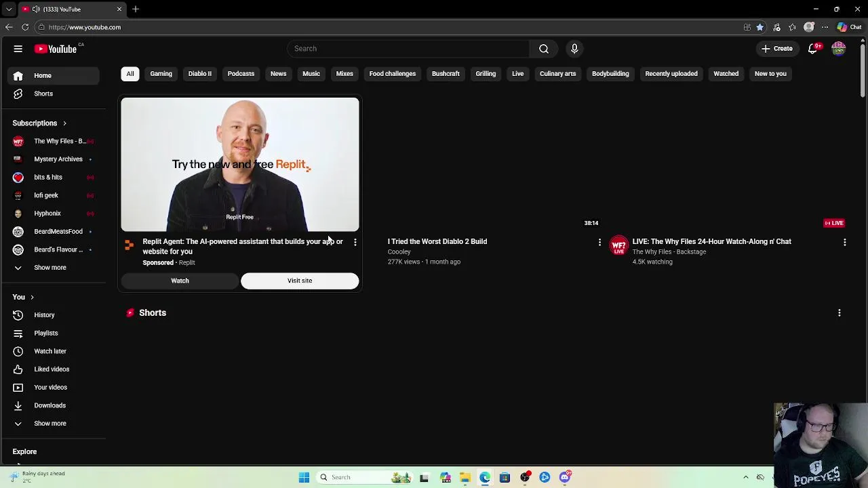Click the Why Files channel avatar on live video
The height and width of the screenshot is (488, 868).
click(x=618, y=246)
